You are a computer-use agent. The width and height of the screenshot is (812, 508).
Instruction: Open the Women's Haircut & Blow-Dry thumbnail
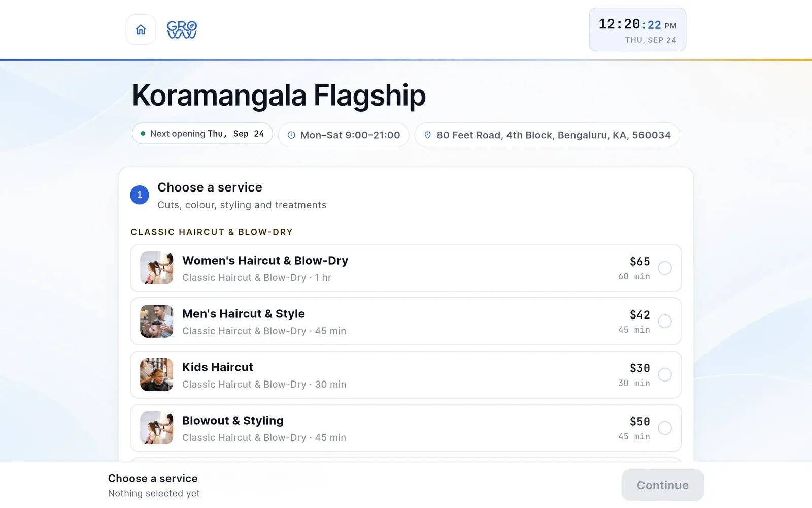click(x=156, y=268)
